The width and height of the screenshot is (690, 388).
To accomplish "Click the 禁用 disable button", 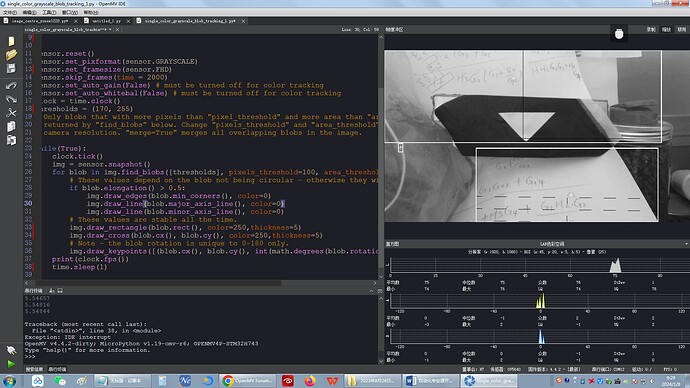I will click(x=682, y=29).
